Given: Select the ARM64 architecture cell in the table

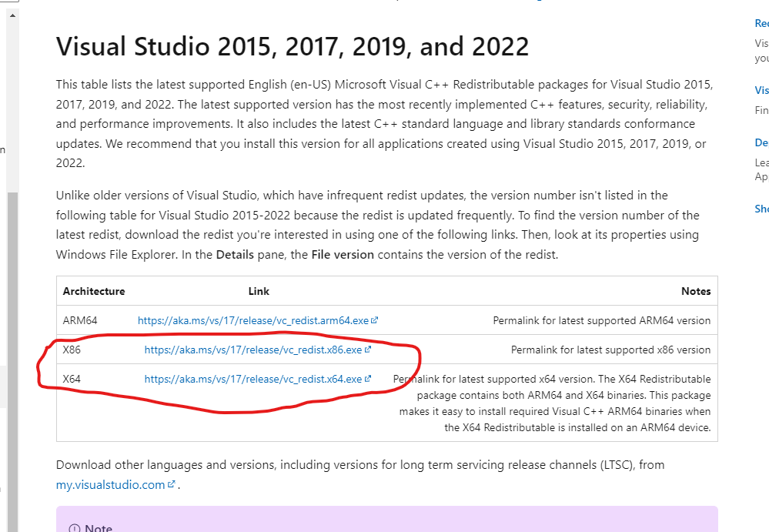Looking at the screenshot, I should 80,320.
